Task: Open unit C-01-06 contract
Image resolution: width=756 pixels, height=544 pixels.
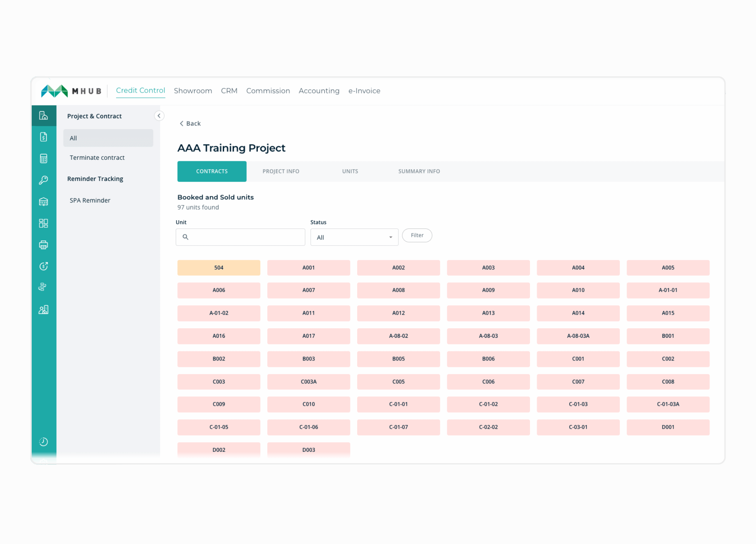Action: [x=308, y=427]
